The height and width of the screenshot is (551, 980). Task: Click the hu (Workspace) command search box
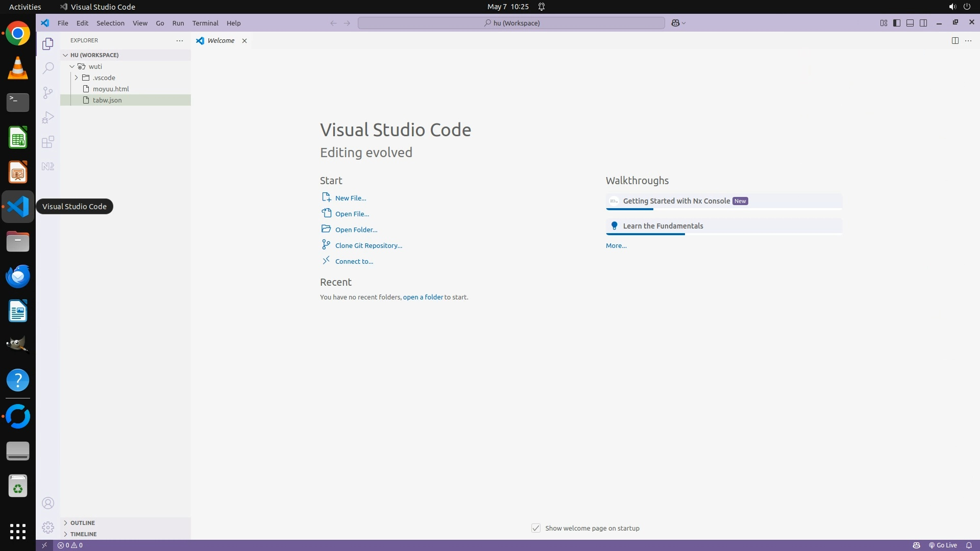(511, 23)
